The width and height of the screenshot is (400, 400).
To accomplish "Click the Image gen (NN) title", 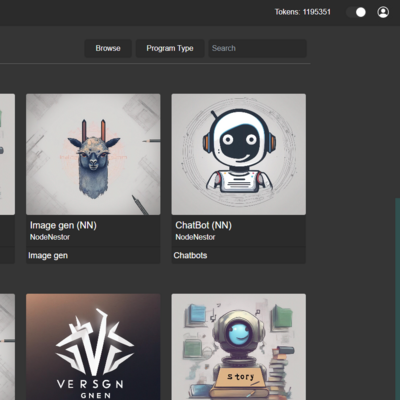I will (63, 225).
